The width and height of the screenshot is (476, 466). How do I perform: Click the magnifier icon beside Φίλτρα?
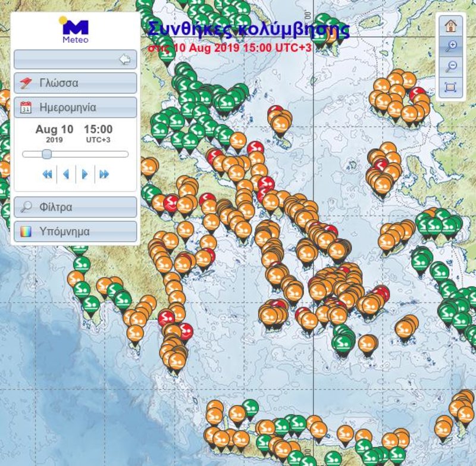click(26, 207)
